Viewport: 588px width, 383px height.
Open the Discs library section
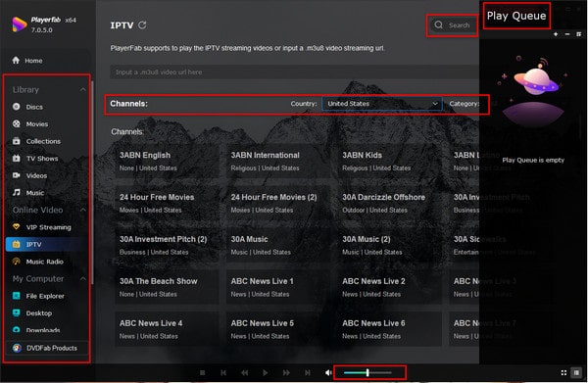[27, 107]
